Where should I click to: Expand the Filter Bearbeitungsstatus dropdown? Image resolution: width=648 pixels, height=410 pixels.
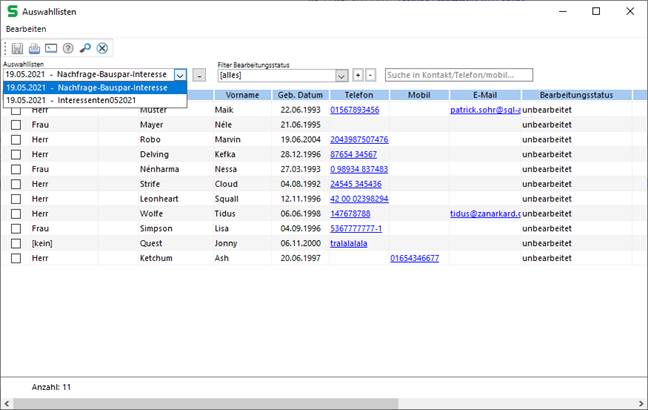point(342,75)
